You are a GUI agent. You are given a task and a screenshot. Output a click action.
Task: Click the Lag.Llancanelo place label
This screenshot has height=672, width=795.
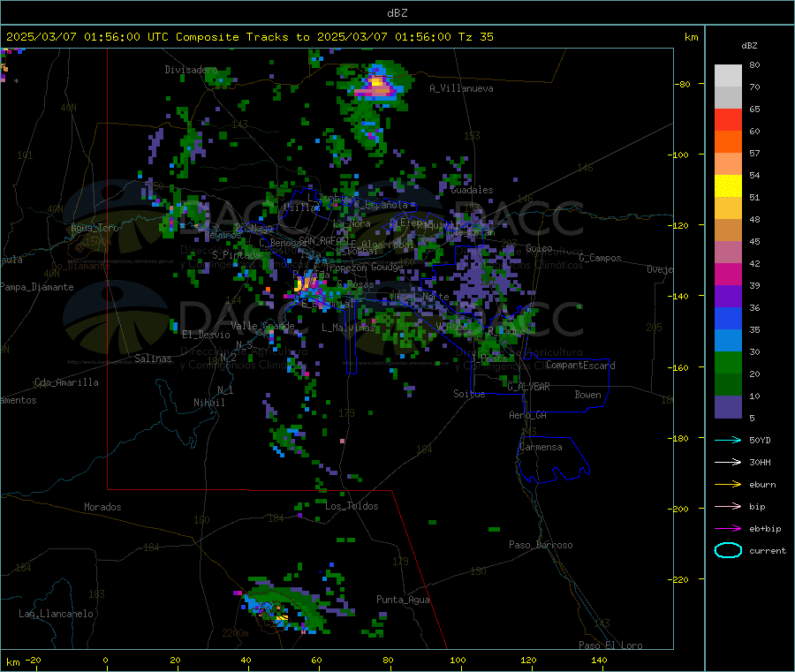[x=56, y=614]
